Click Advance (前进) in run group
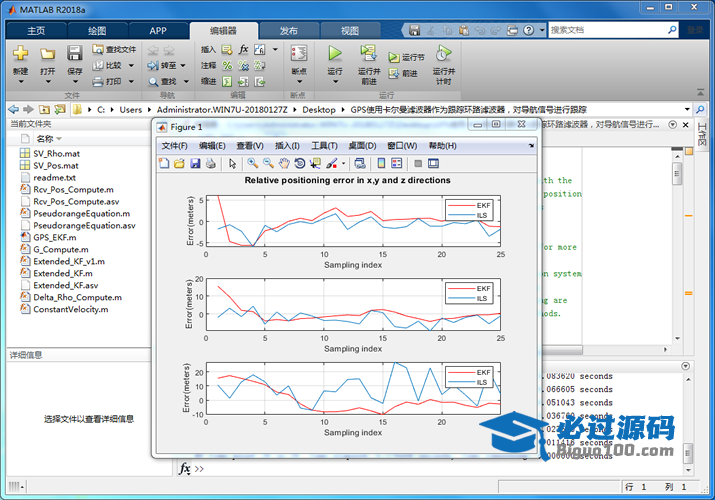 (403, 73)
